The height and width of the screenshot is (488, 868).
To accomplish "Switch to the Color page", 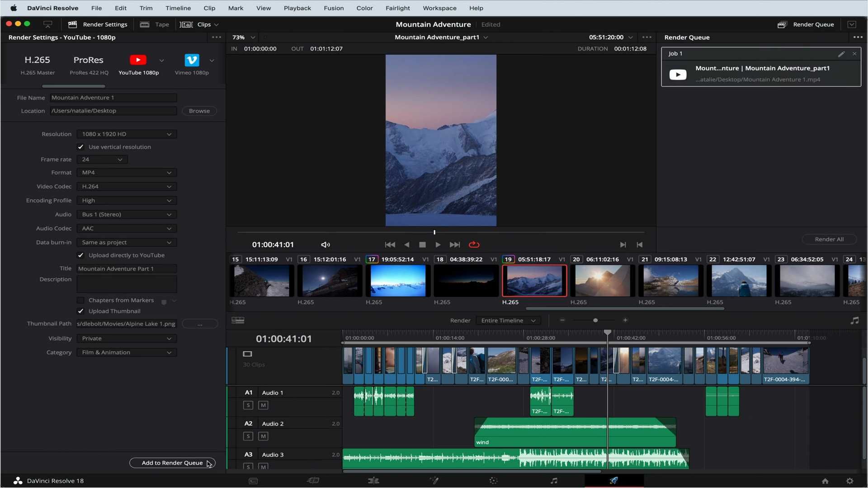I will 493,480.
